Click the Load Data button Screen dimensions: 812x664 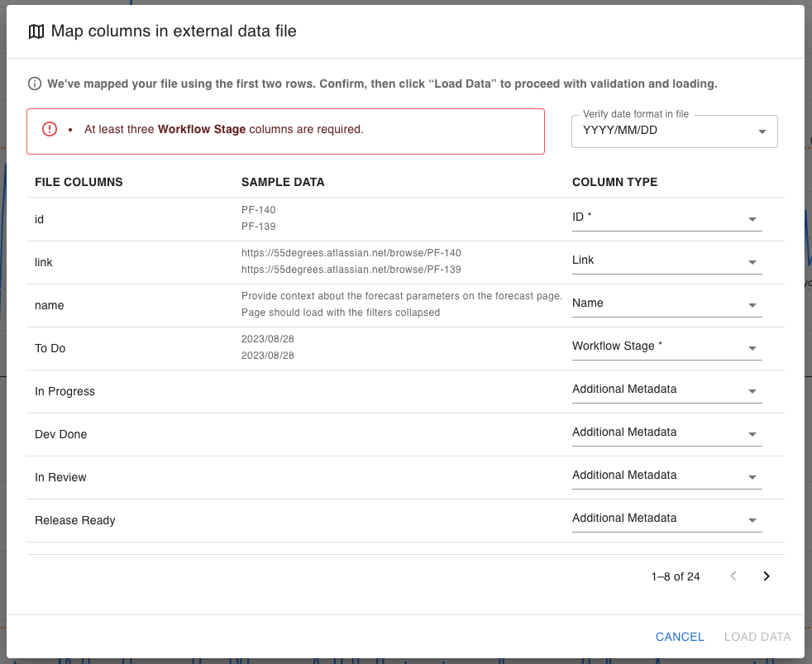(757, 637)
